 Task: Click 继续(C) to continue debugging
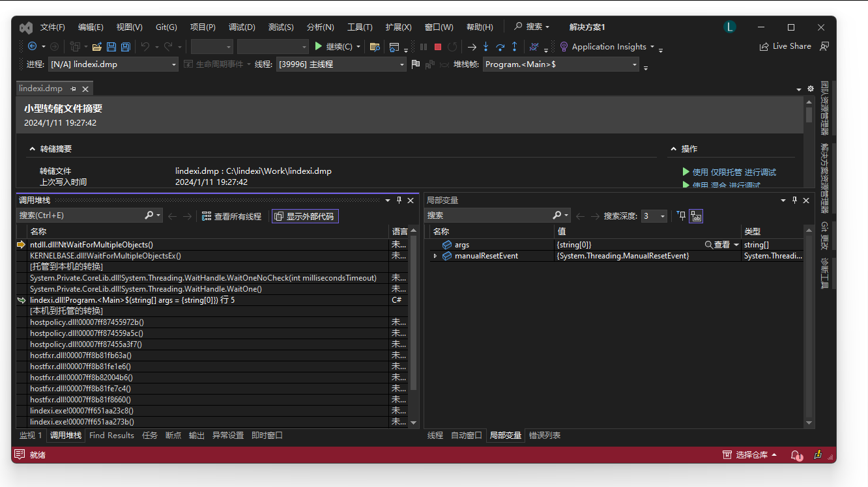pos(334,47)
